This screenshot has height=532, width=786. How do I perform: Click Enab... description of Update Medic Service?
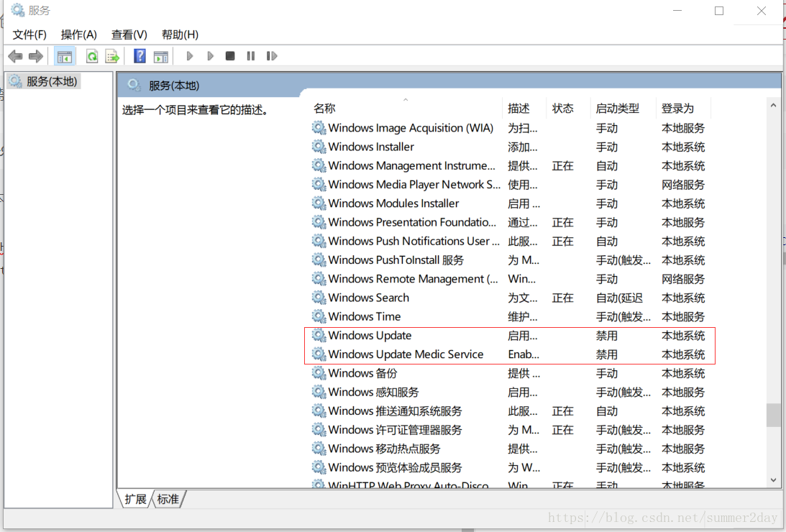click(x=524, y=354)
